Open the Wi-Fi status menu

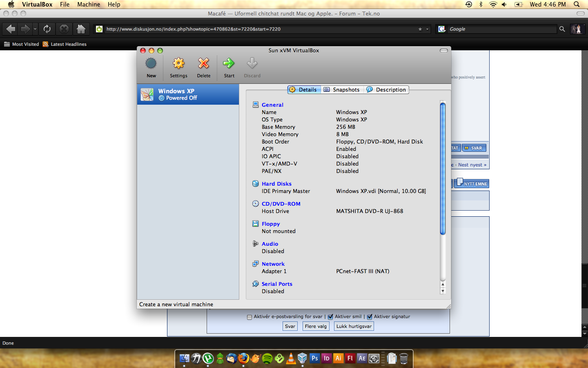(x=493, y=4)
